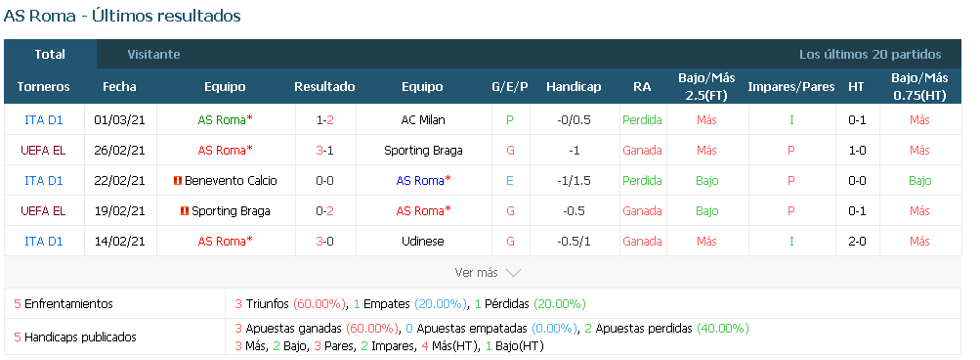Click UEFA EL link for 19/02/21 match
This screenshot has width=980, height=360.
tap(43, 211)
